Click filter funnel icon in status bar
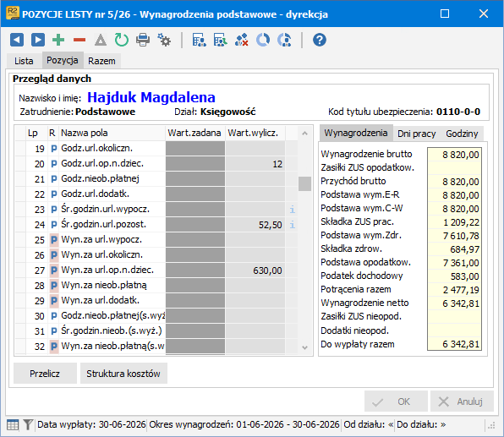The image size is (504, 437). tap(28, 425)
